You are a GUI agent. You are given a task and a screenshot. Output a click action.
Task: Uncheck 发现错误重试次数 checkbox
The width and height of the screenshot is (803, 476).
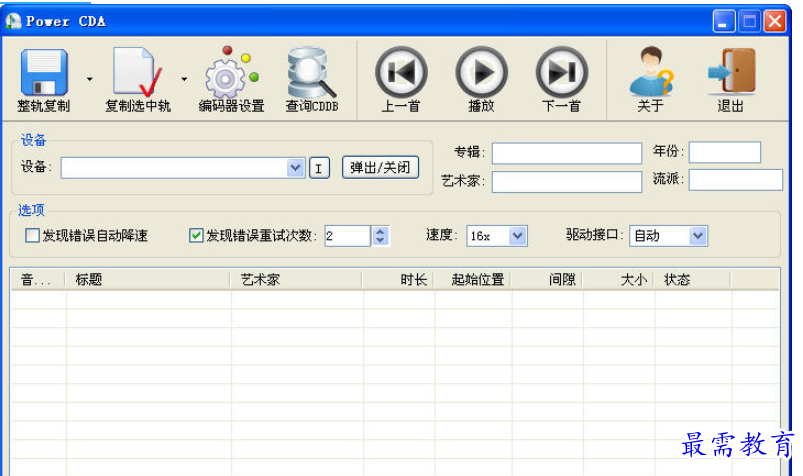(196, 235)
